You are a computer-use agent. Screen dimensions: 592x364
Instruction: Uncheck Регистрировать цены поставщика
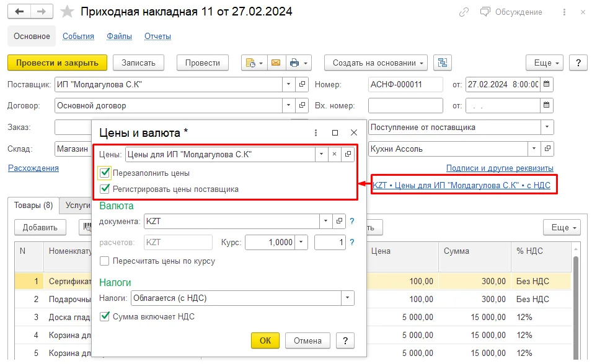click(105, 189)
